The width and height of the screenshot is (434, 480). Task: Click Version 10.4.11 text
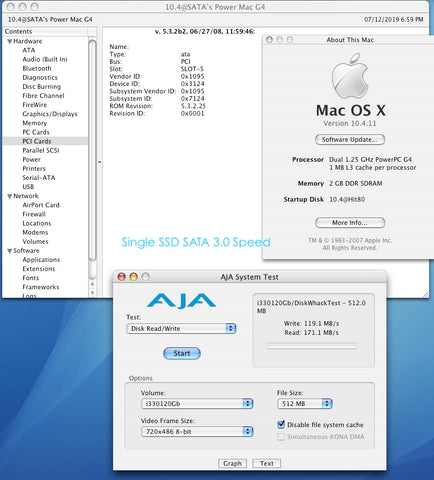pyautogui.click(x=350, y=124)
